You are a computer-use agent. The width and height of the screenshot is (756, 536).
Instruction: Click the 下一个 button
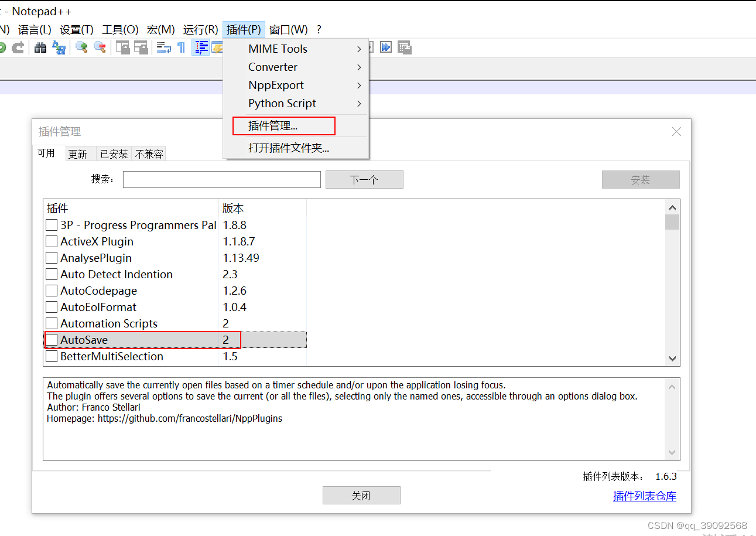[364, 180]
